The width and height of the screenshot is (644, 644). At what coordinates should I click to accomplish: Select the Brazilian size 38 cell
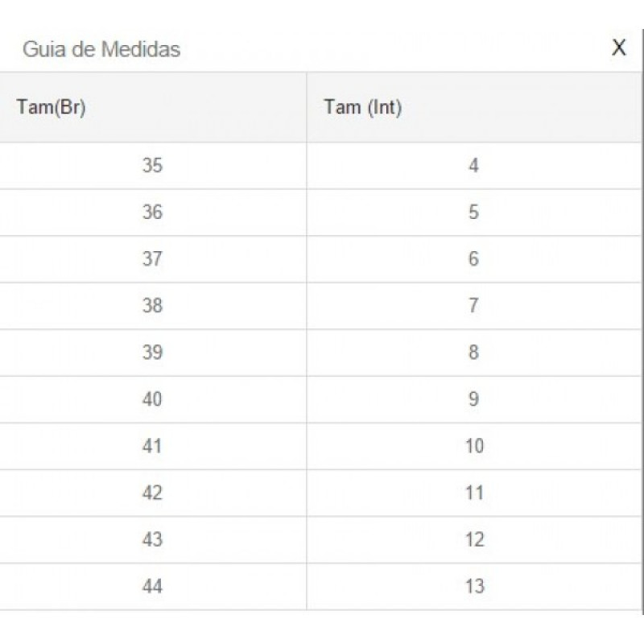click(x=152, y=306)
